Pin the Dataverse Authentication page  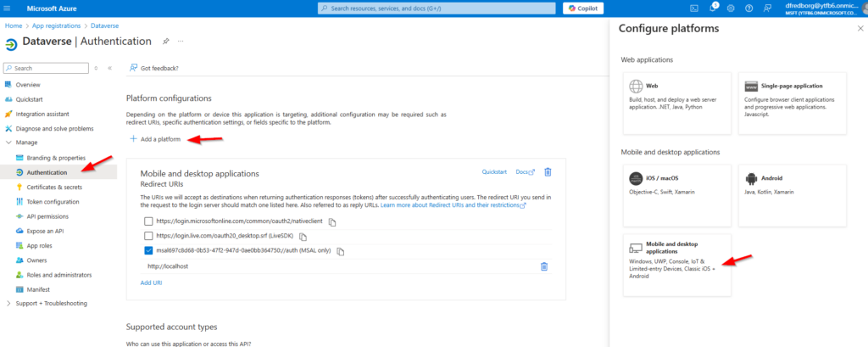165,42
